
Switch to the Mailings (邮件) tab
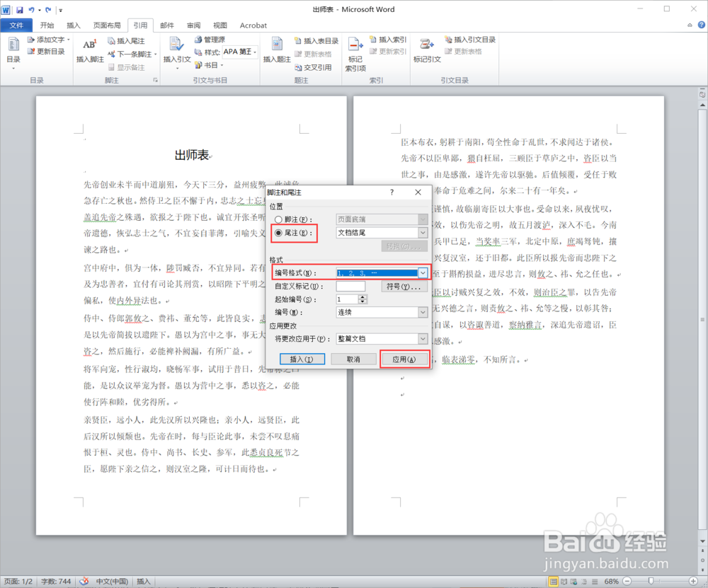(167, 25)
